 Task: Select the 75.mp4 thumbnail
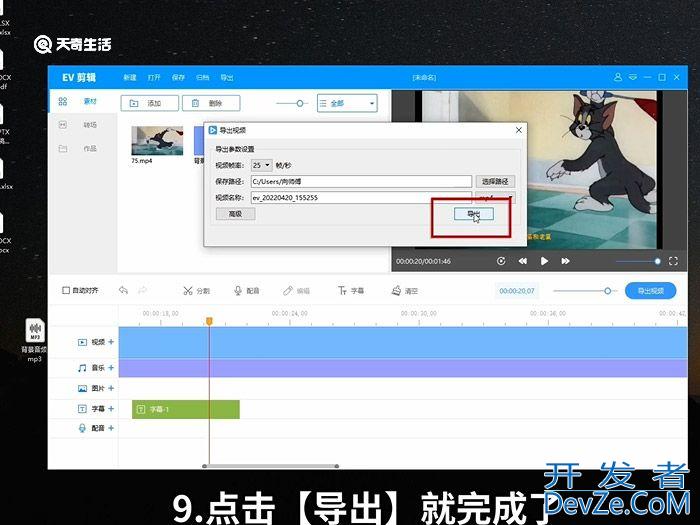(157, 141)
